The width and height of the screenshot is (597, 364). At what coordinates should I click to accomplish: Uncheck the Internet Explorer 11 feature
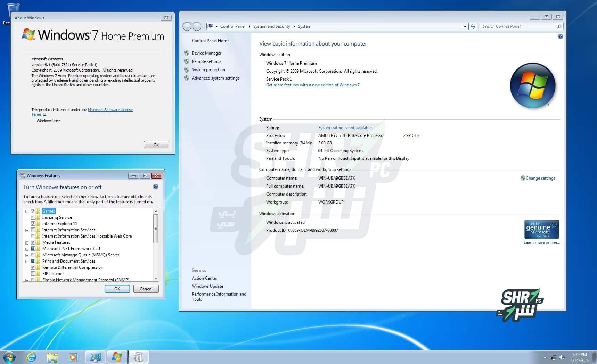(33, 224)
